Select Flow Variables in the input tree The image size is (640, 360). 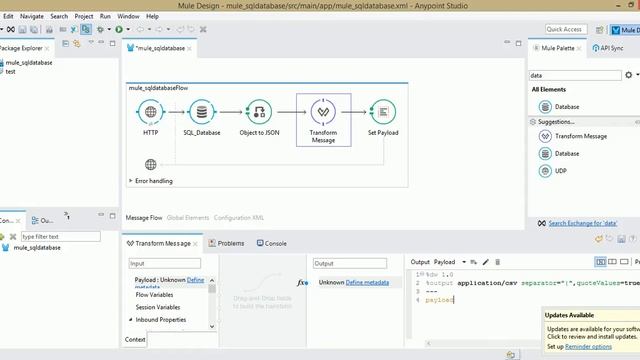coord(154,295)
